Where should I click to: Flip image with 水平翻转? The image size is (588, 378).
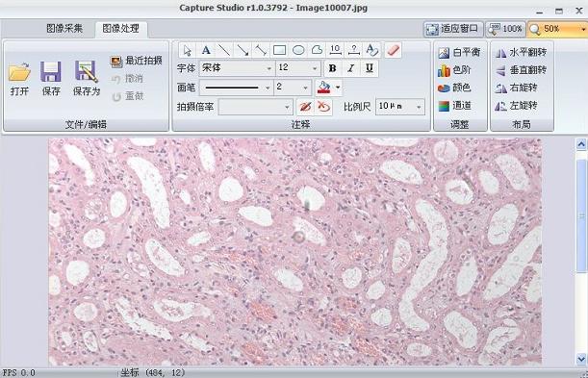click(x=521, y=53)
